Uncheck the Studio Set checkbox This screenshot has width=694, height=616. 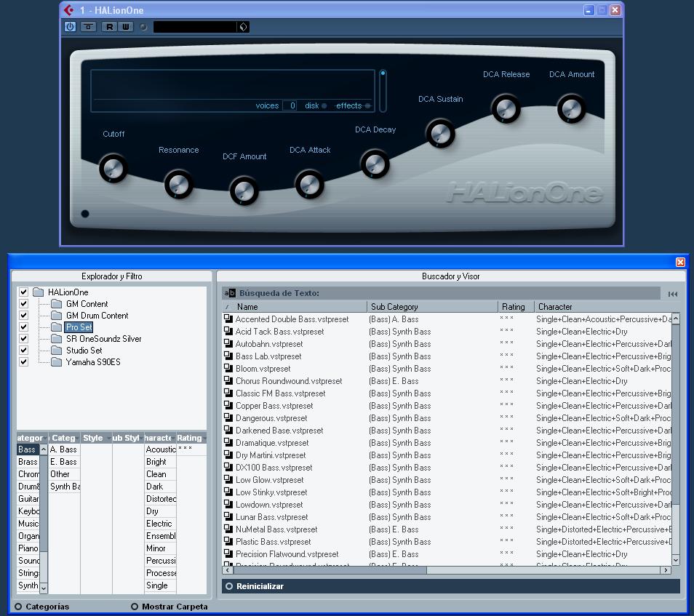coord(23,350)
